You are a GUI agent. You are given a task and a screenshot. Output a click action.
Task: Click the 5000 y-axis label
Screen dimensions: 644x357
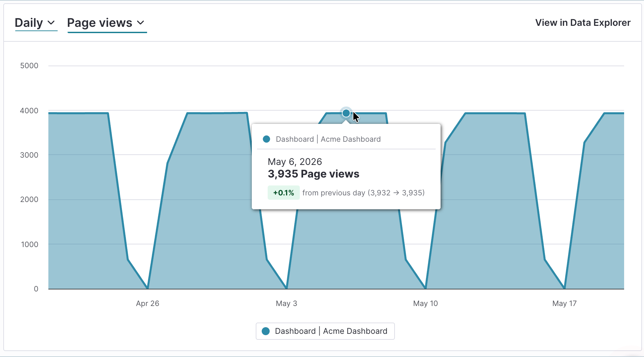[x=29, y=66]
